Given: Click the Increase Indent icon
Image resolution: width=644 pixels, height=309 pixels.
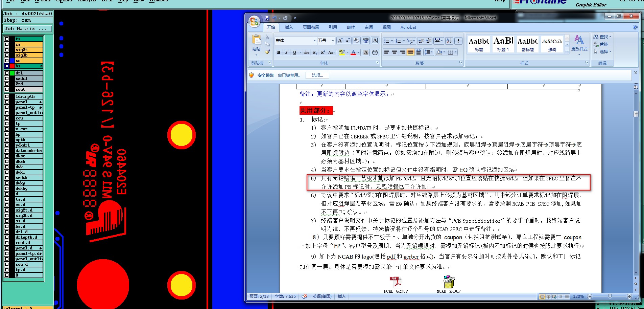Looking at the screenshot, I should coord(429,41).
